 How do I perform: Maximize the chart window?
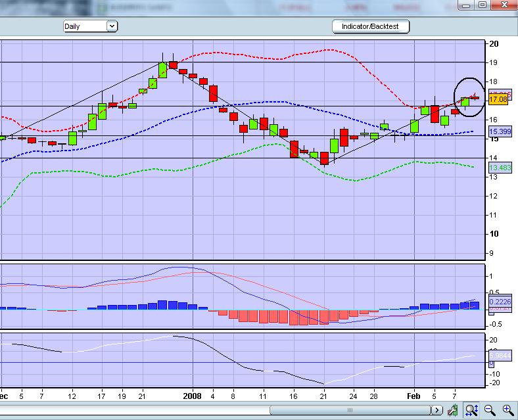[x=483, y=5]
